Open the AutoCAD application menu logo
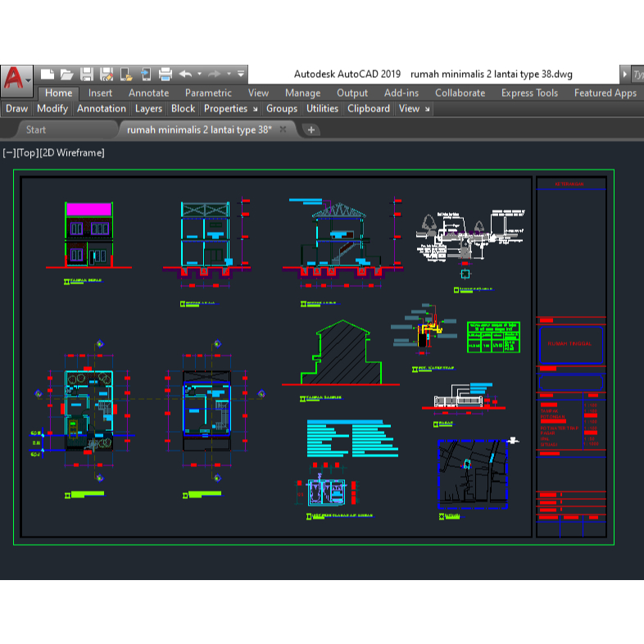 pos(16,80)
